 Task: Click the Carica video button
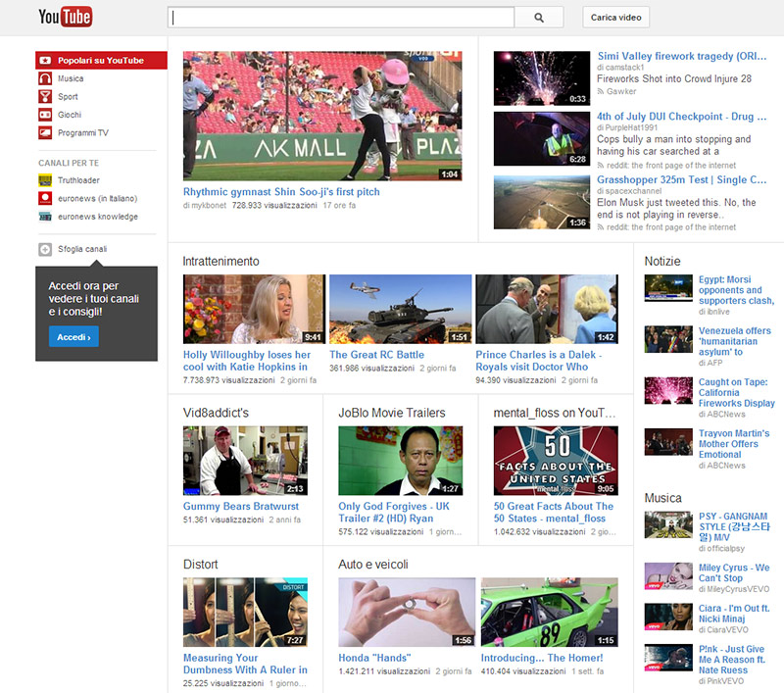[616, 18]
